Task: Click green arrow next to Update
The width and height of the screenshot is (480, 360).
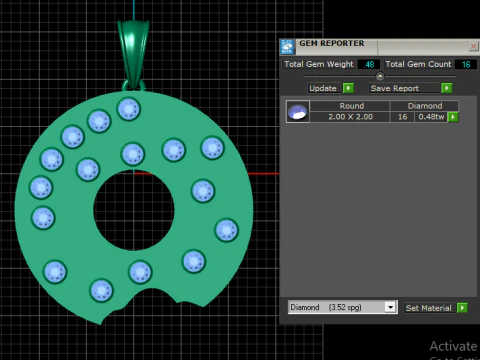Action: click(x=348, y=88)
